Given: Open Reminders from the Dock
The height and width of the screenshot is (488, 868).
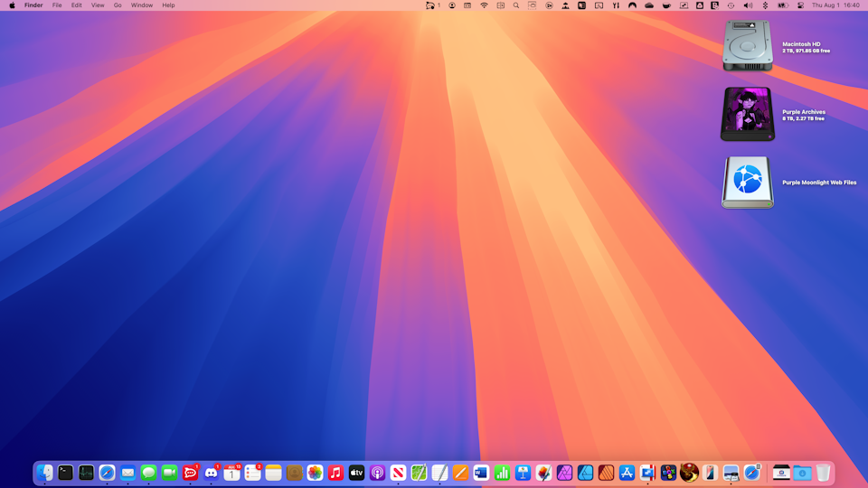Looking at the screenshot, I should (252, 473).
